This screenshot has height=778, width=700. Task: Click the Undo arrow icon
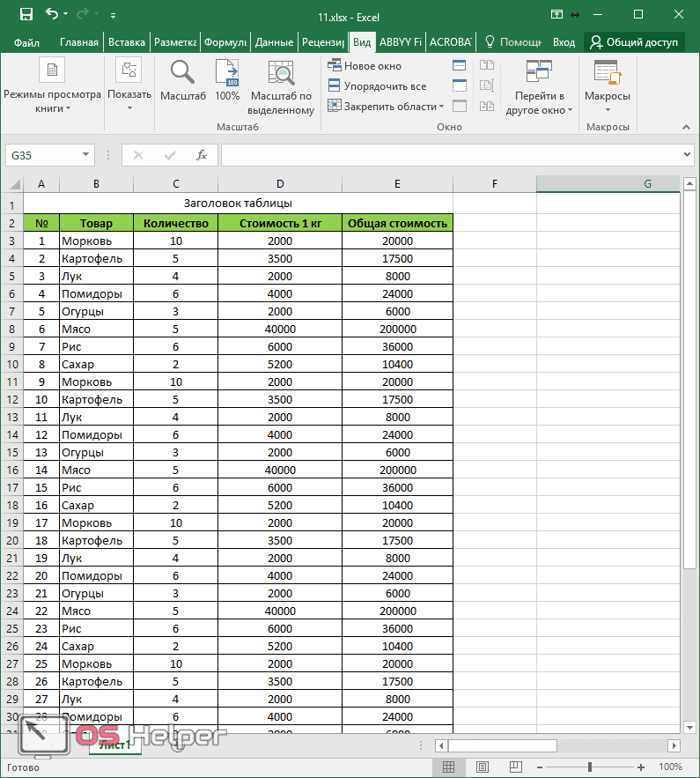tap(52, 14)
